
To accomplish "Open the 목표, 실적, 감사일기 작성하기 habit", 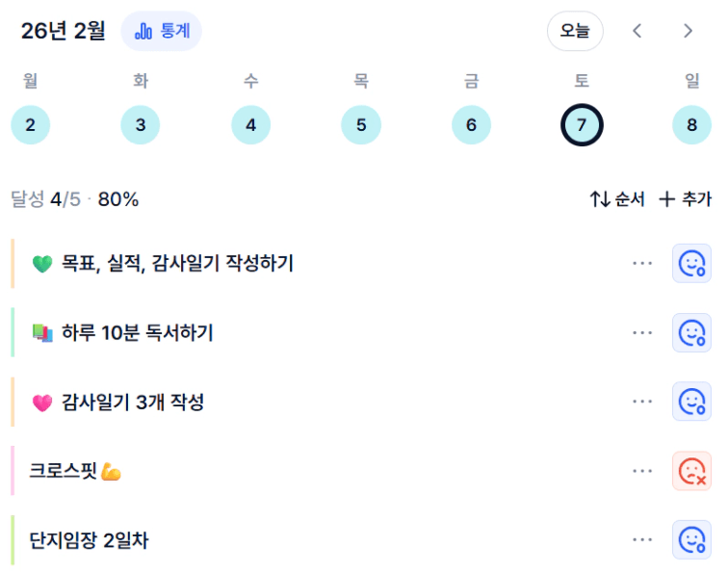I will click(x=177, y=264).
